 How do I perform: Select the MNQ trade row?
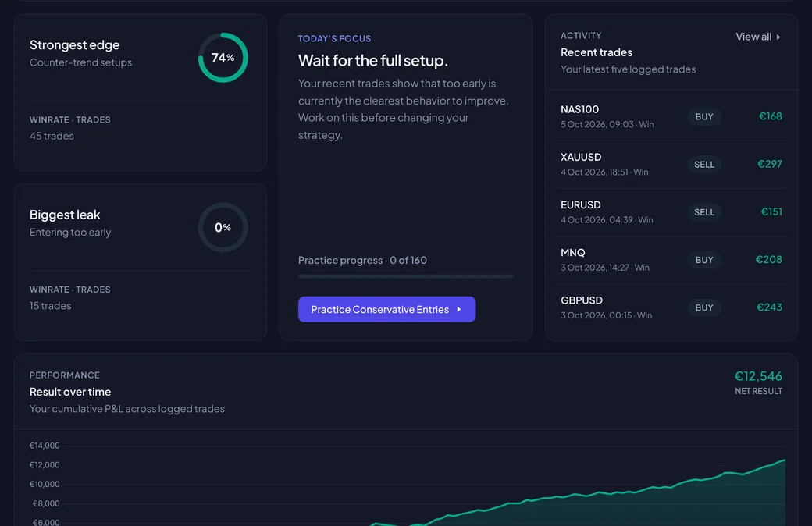(671, 260)
